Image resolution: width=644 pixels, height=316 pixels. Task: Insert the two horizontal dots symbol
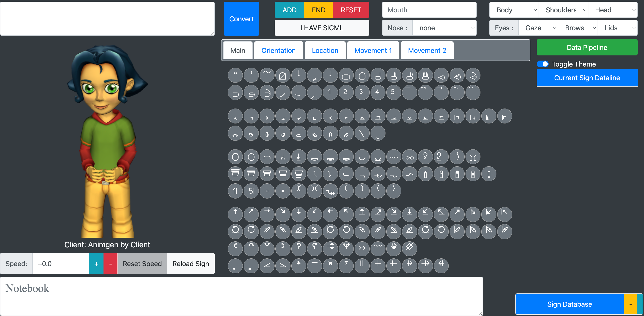coord(235,75)
